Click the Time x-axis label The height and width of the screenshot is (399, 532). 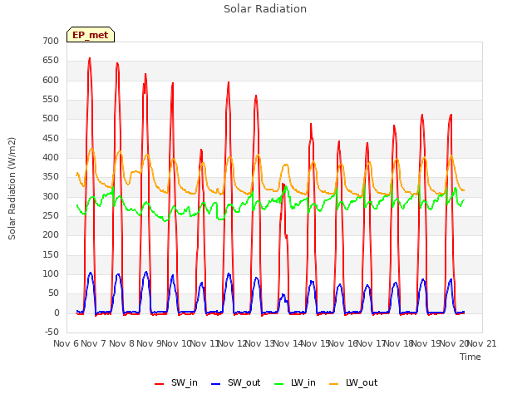tap(470, 357)
